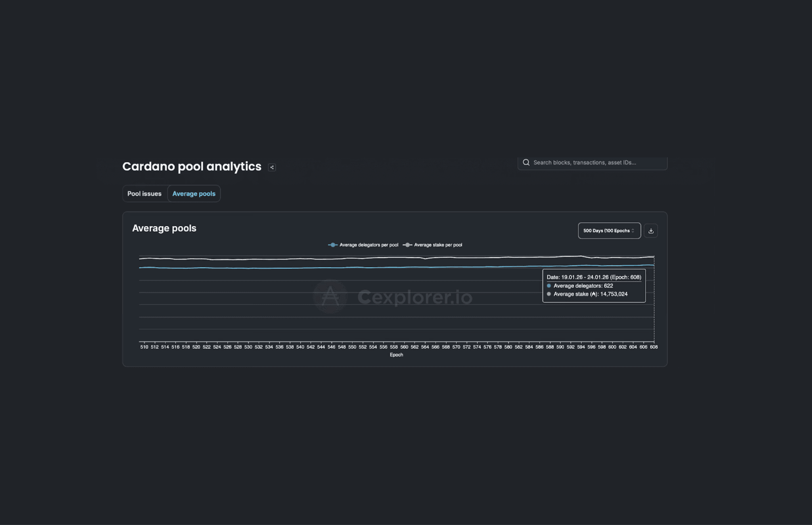This screenshot has width=812, height=525.
Task: Click the gray stake legend marker
Action: pyautogui.click(x=407, y=245)
